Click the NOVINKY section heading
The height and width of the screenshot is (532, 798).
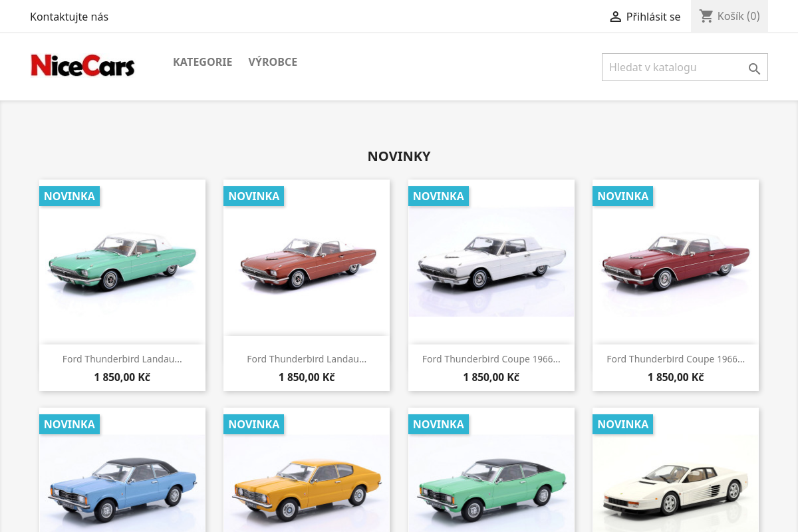tap(399, 156)
